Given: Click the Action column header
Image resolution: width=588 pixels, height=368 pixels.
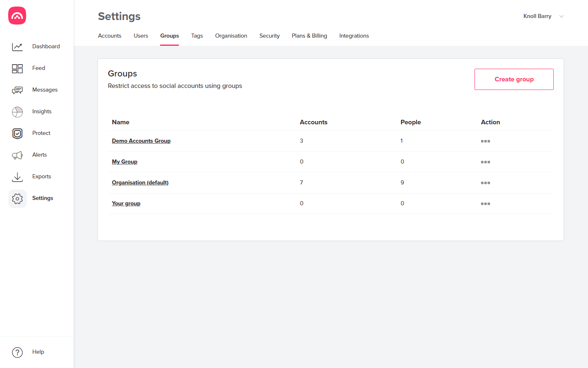Looking at the screenshot, I should [x=490, y=122].
